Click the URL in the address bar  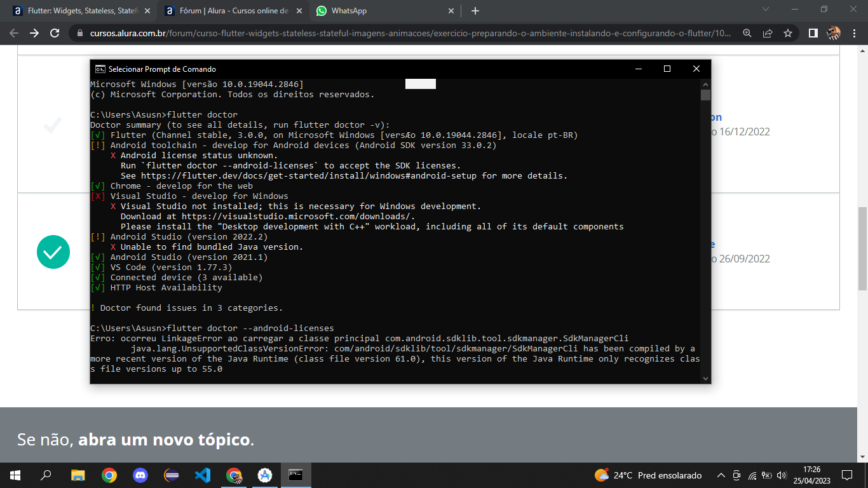410,33
